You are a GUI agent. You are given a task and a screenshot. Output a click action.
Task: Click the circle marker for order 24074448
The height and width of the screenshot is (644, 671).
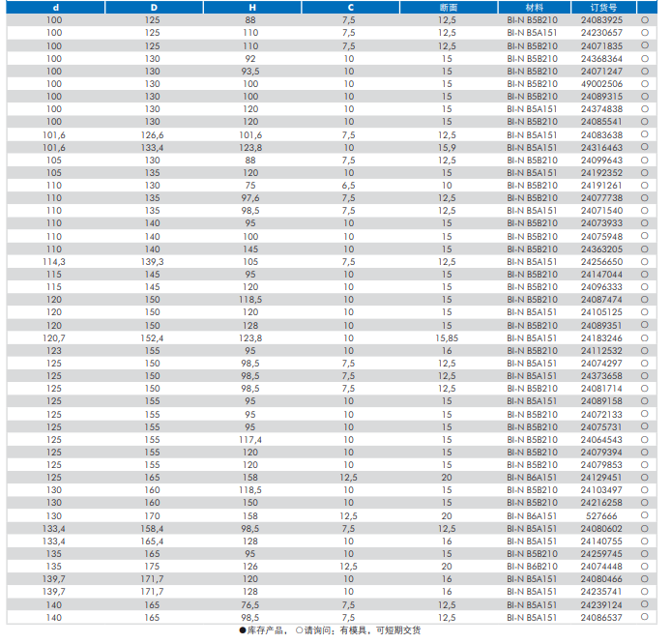[x=643, y=567]
